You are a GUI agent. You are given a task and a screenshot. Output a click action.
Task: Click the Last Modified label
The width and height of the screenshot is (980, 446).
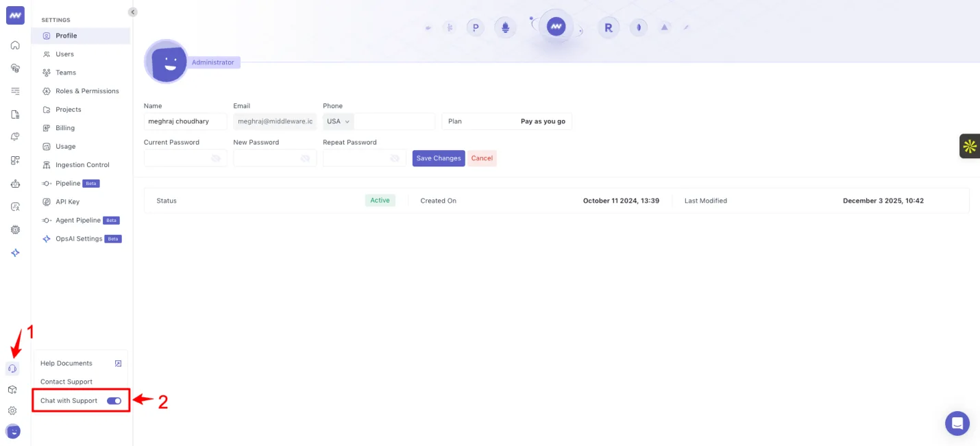coord(706,201)
